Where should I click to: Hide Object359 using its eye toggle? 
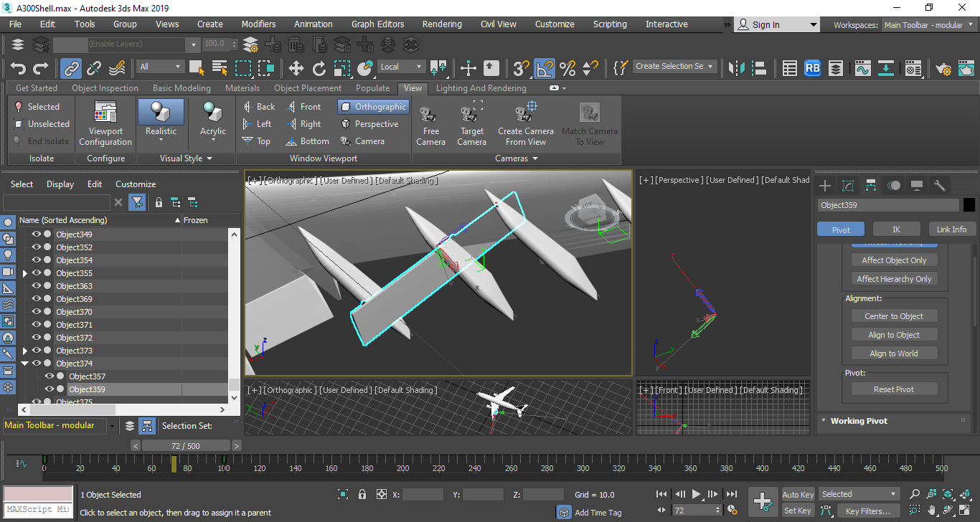tap(49, 390)
